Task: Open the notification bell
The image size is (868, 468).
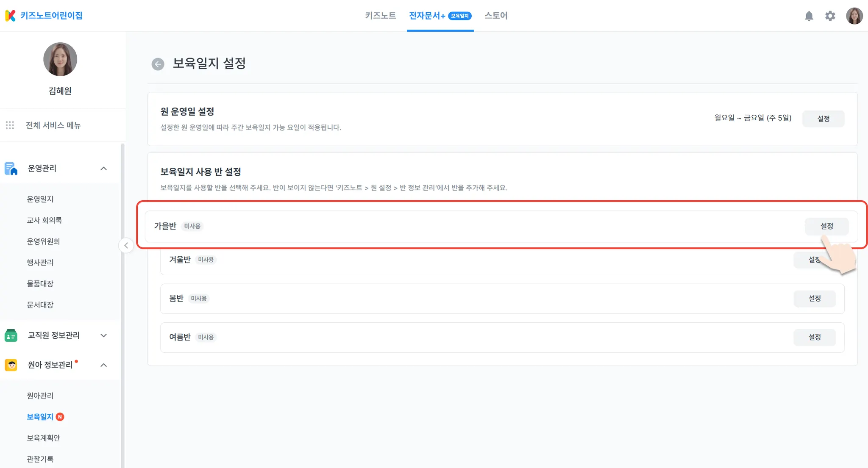Action: tap(809, 16)
